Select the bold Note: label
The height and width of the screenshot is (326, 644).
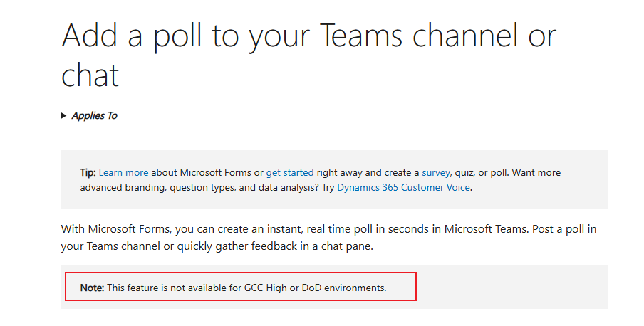93,288
